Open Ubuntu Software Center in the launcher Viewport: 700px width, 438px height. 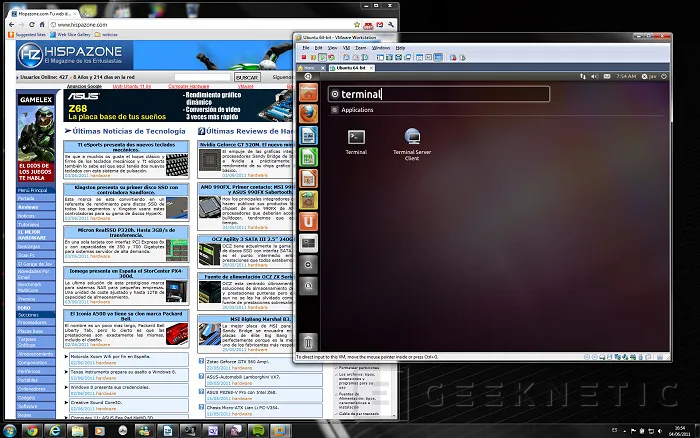pos(308,200)
